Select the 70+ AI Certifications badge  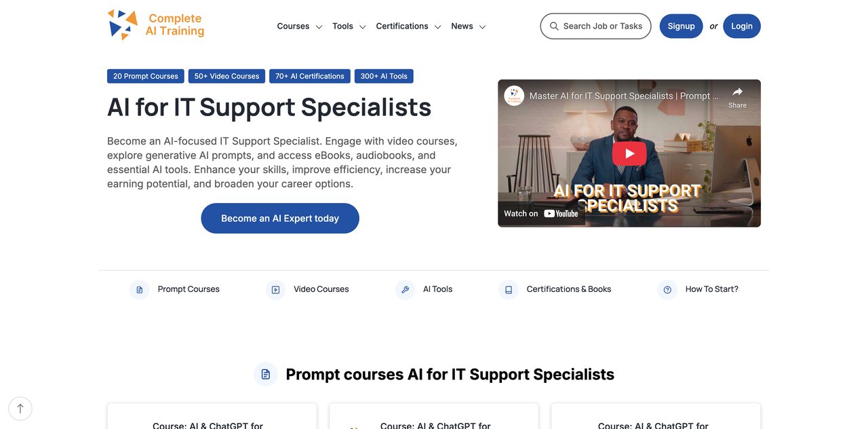[x=310, y=76]
